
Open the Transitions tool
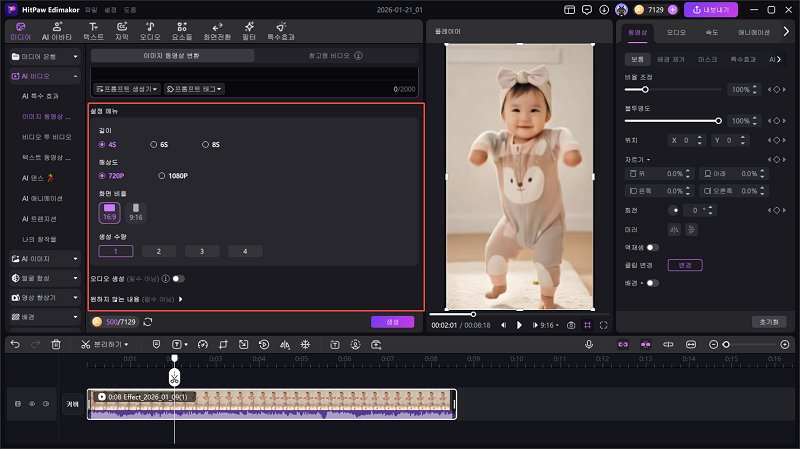(x=217, y=31)
